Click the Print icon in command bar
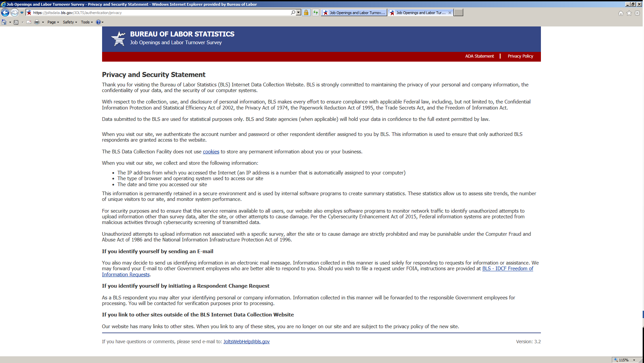 [37, 22]
